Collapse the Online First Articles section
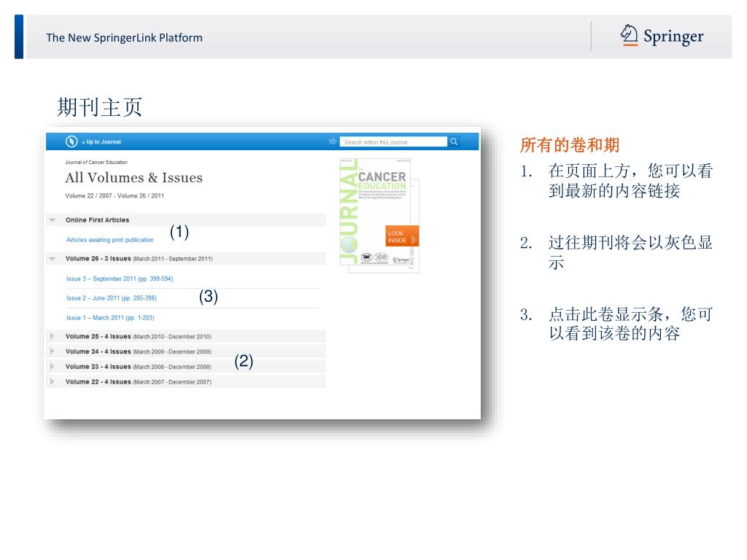 click(52, 220)
